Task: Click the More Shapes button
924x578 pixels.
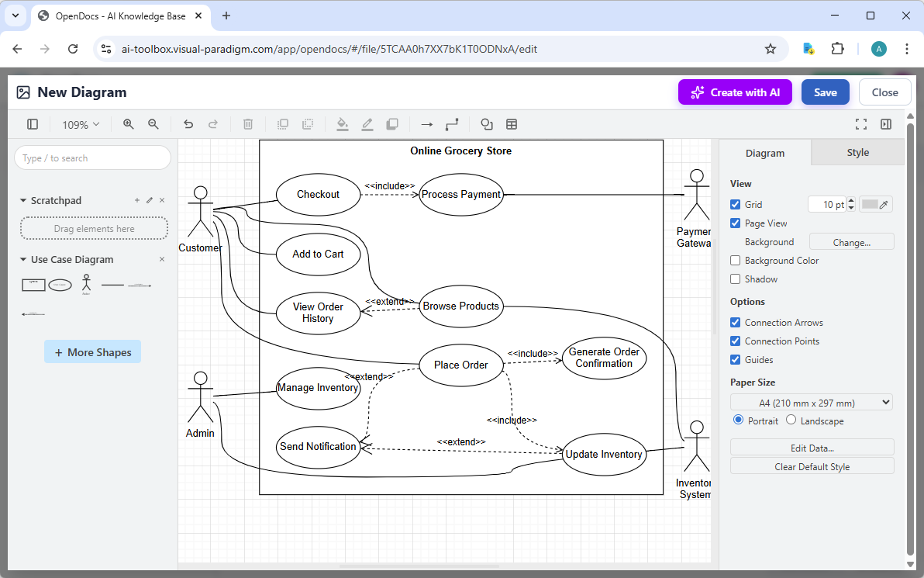Action: tap(92, 351)
